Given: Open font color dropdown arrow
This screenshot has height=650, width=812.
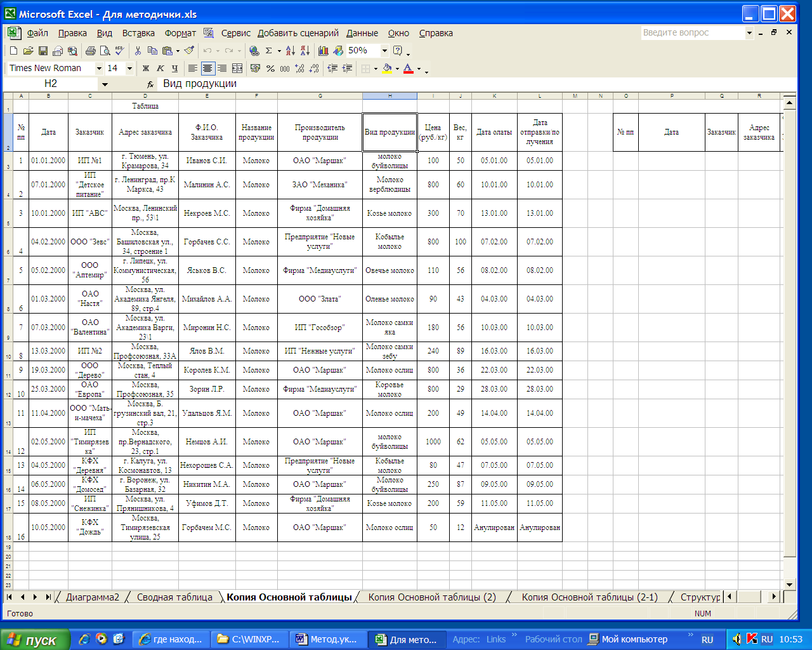Looking at the screenshot, I should pos(419,68).
